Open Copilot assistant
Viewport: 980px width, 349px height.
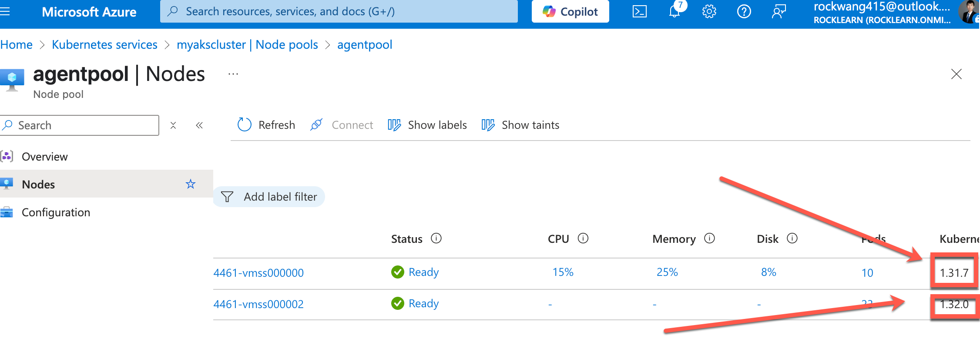pyautogui.click(x=570, y=11)
